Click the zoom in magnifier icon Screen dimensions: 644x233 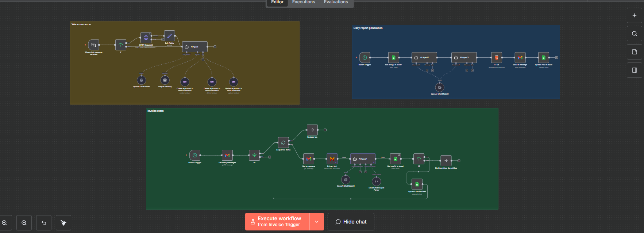[5, 223]
